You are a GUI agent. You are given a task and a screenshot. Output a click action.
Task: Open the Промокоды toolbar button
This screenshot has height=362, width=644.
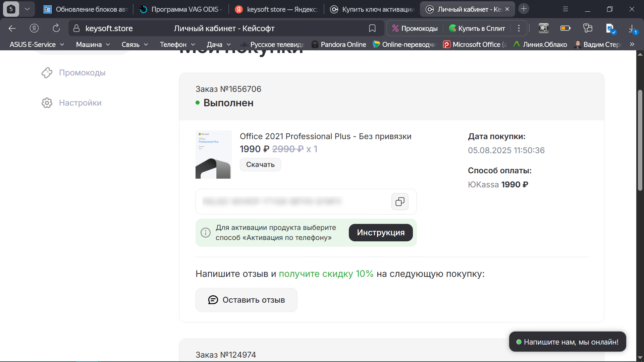point(415,28)
